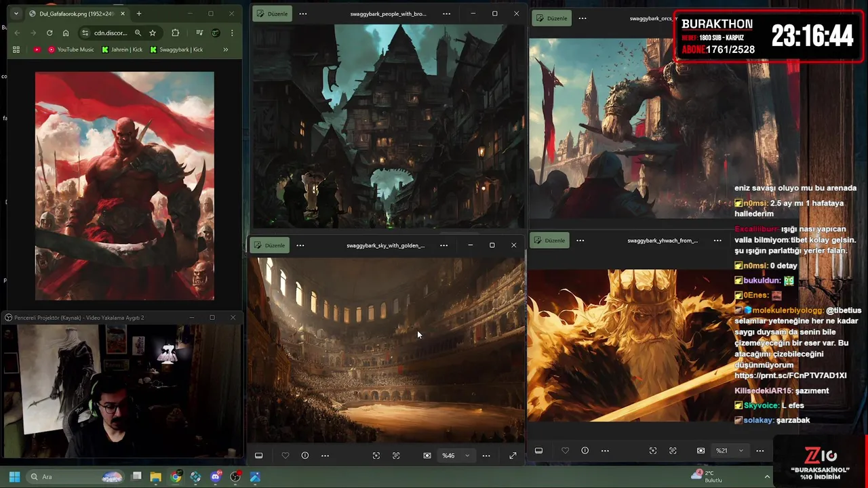This screenshot has width=868, height=488.
Task: Click the scan text icon in %46 viewer
Action: click(x=396, y=455)
